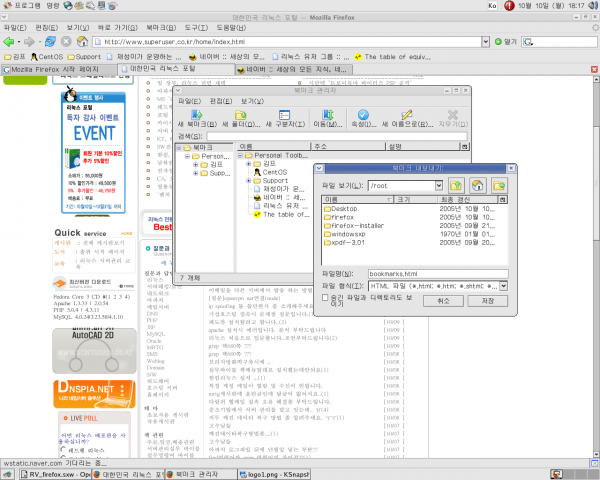Click the desktop icon at taskbar start

[x=8, y=474]
